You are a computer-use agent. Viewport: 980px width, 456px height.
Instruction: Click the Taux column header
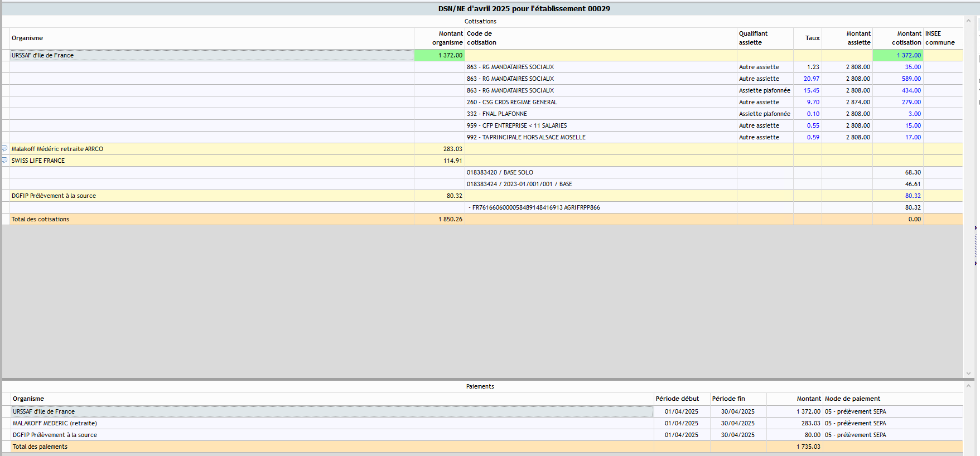[808, 38]
